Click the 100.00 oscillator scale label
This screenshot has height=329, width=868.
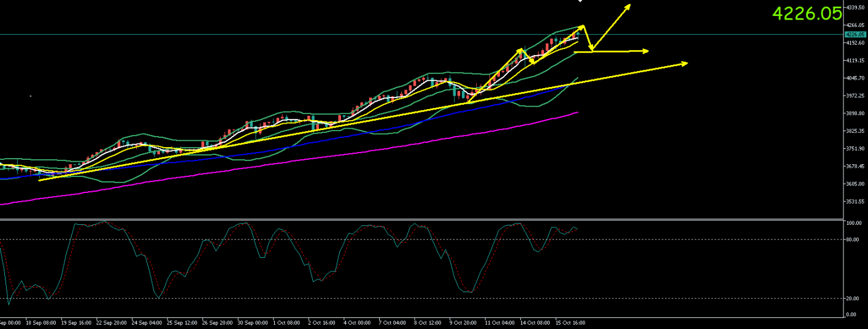click(x=853, y=223)
